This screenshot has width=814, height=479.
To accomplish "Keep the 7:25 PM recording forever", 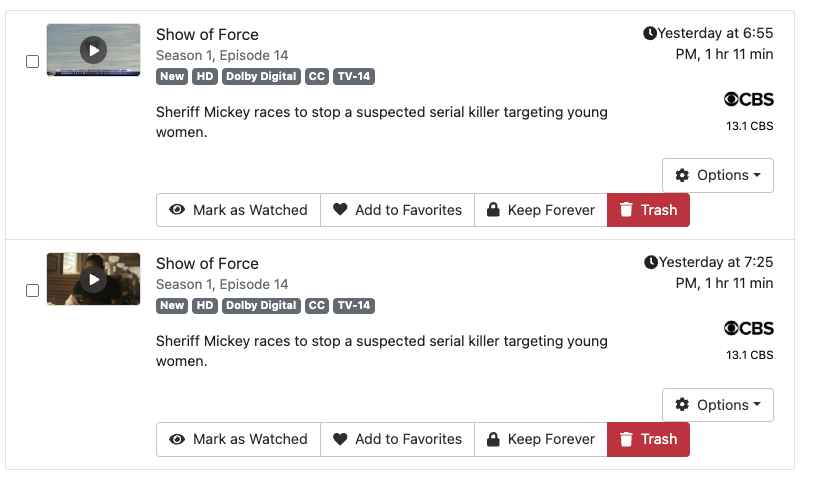I will 540,439.
